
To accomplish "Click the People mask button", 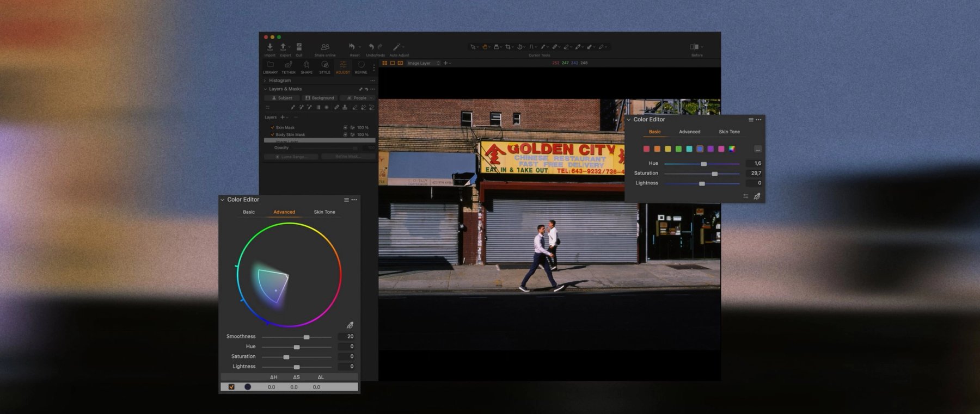I will 358,98.
